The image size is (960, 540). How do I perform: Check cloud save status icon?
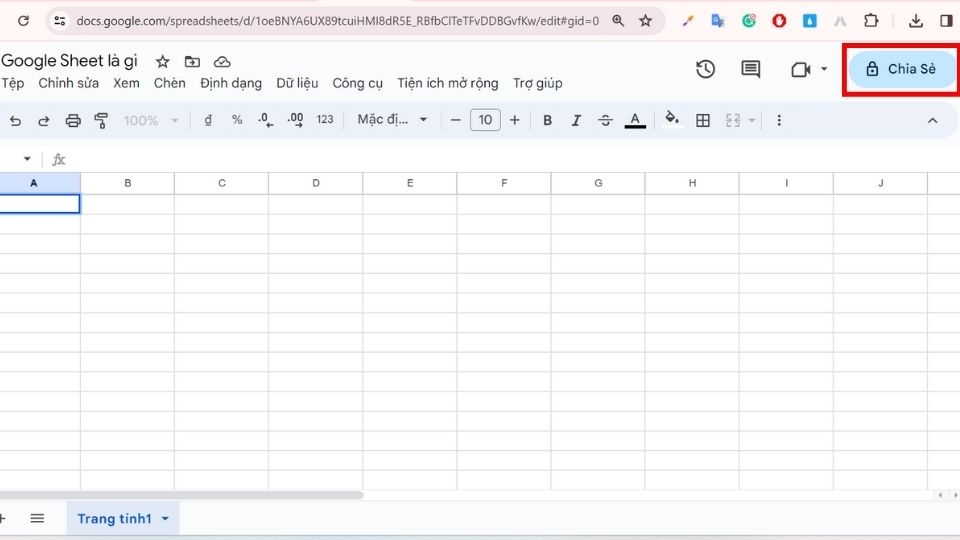222,62
